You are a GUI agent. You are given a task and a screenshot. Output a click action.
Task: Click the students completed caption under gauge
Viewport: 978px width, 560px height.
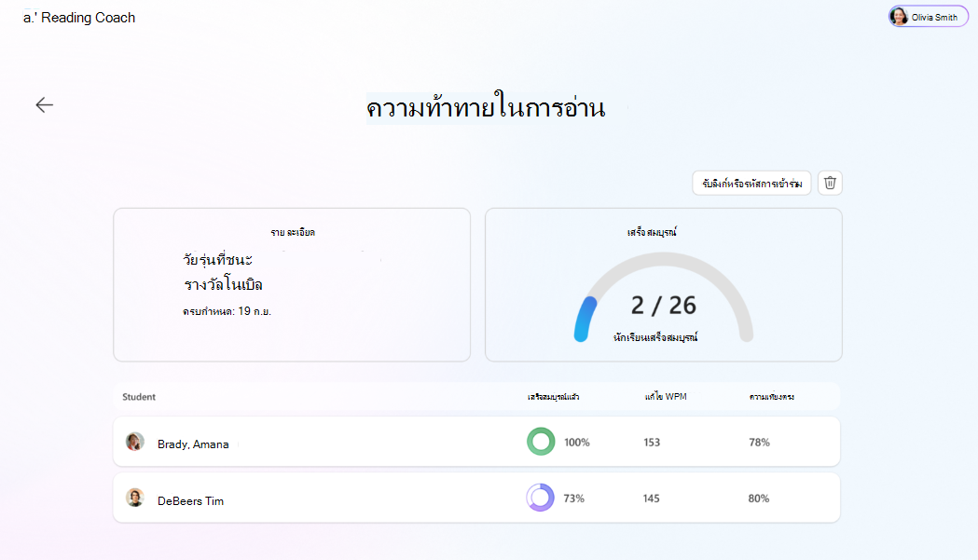pyautogui.click(x=654, y=337)
